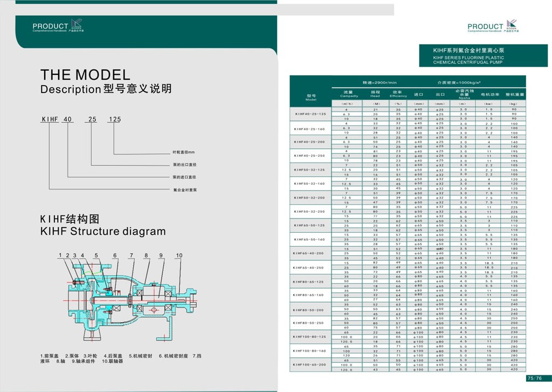
Task: Click the parts legend text below the diagram
Action: point(120,360)
